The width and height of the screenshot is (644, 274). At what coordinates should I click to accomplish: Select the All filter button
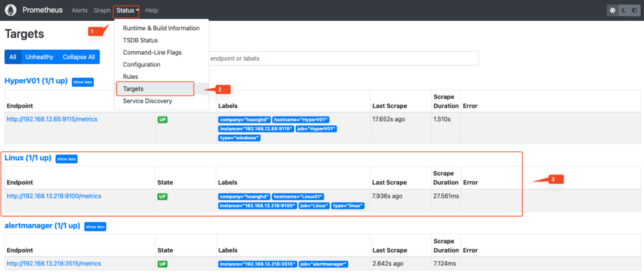point(13,57)
